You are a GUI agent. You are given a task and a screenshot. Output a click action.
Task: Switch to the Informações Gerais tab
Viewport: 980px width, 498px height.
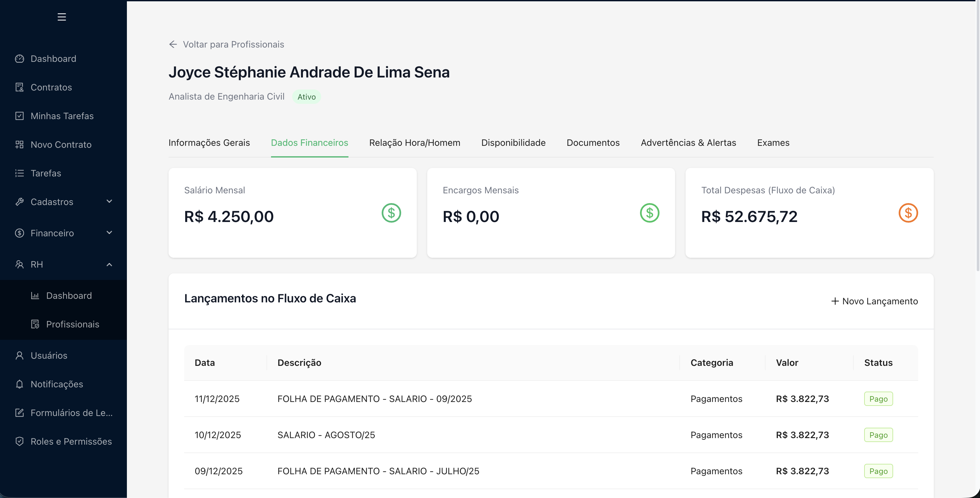point(209,143)
